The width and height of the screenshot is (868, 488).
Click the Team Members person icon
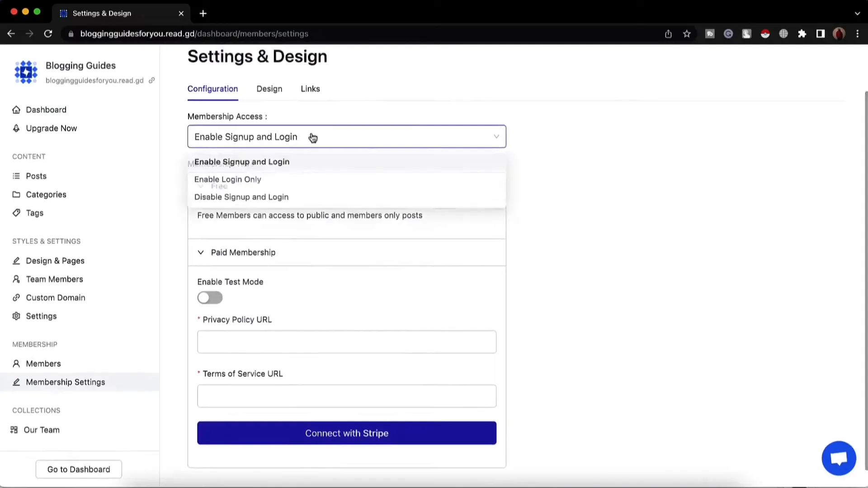(x=16, y=279)
